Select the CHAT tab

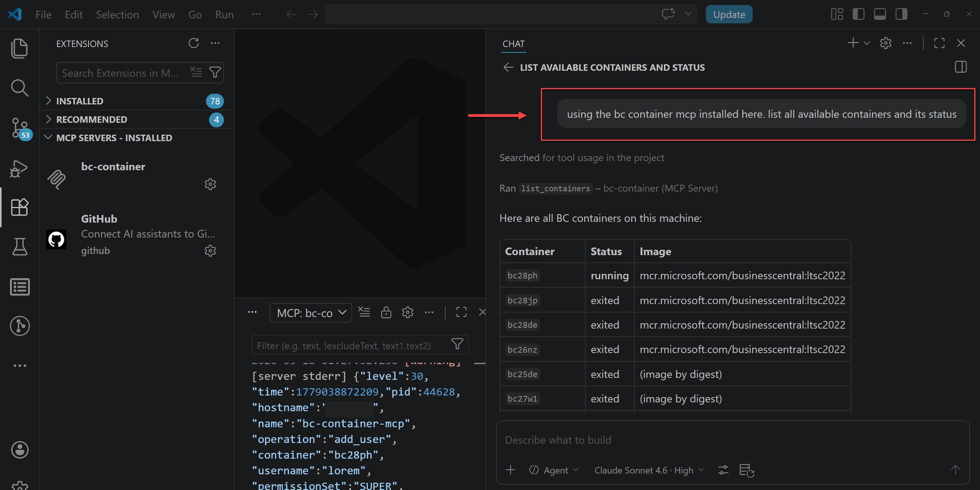coord(513,44)
